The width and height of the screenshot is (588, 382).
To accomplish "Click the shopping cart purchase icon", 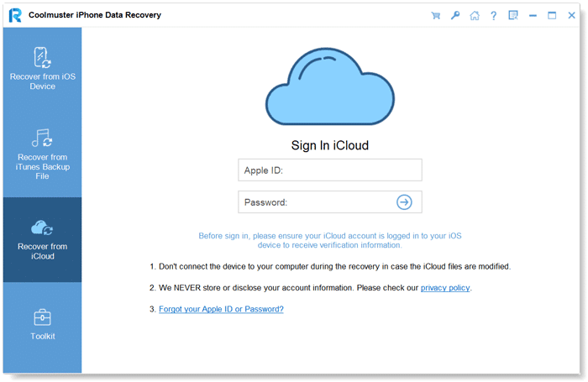I will [435, 15].
